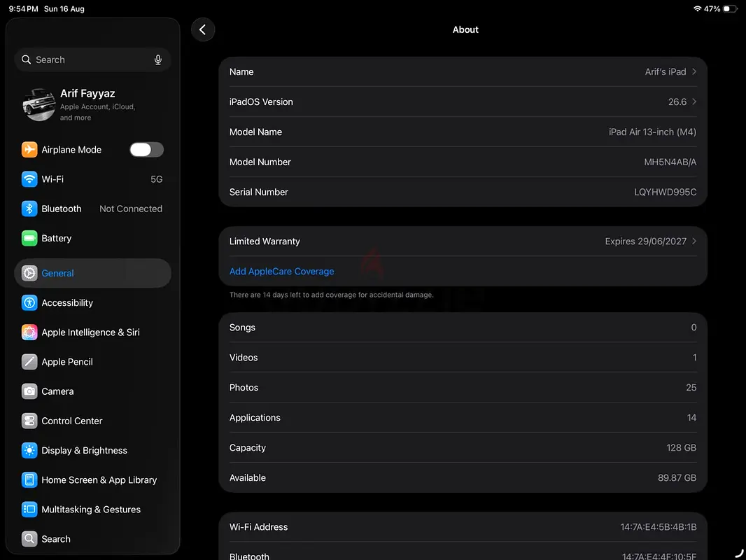This screenshot has width=746, height=560.
Task: Tap the Wi-Fi Address 14:7A:E4:5B:4B:1B
Action: 659,526
